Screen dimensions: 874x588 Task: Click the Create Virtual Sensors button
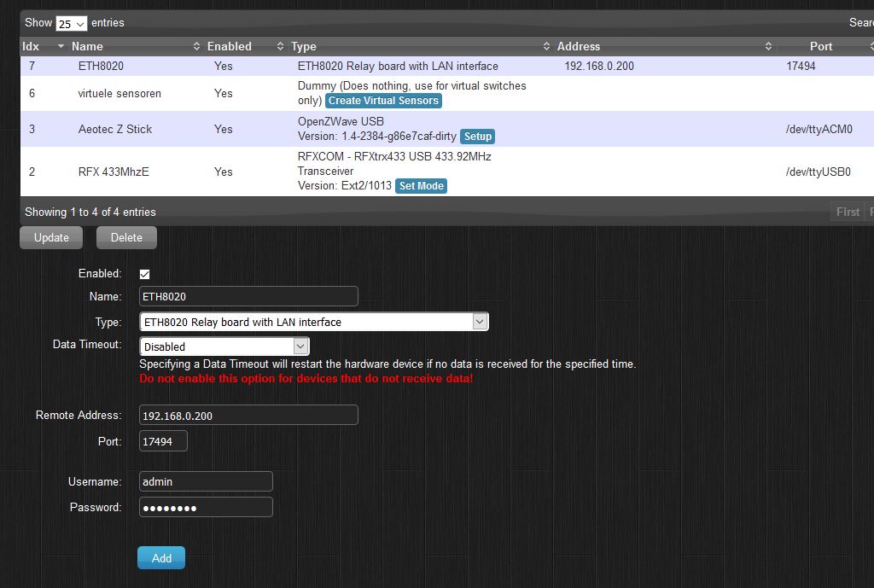click(x=383, y=101)
